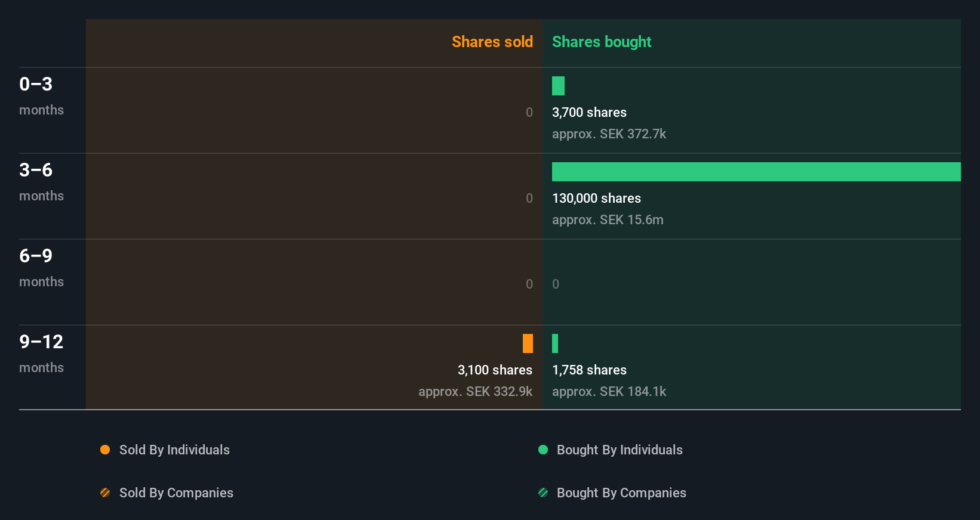Image resolution: width=980 pixels, height=520 pixels.
Task: Click the long green 130,000 shares bar
Action: tap(756, 172)
